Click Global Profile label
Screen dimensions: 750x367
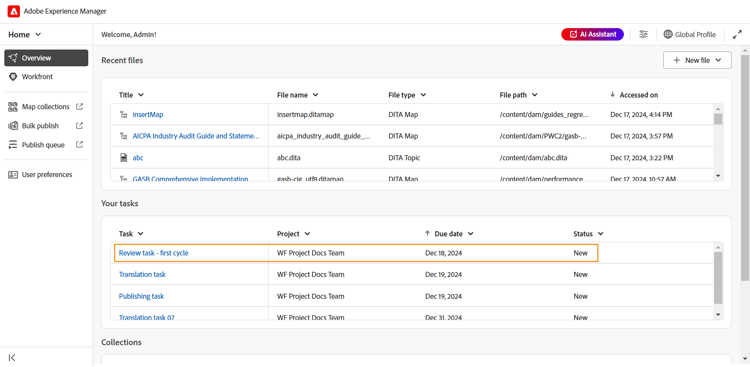(x=695, y=34)
